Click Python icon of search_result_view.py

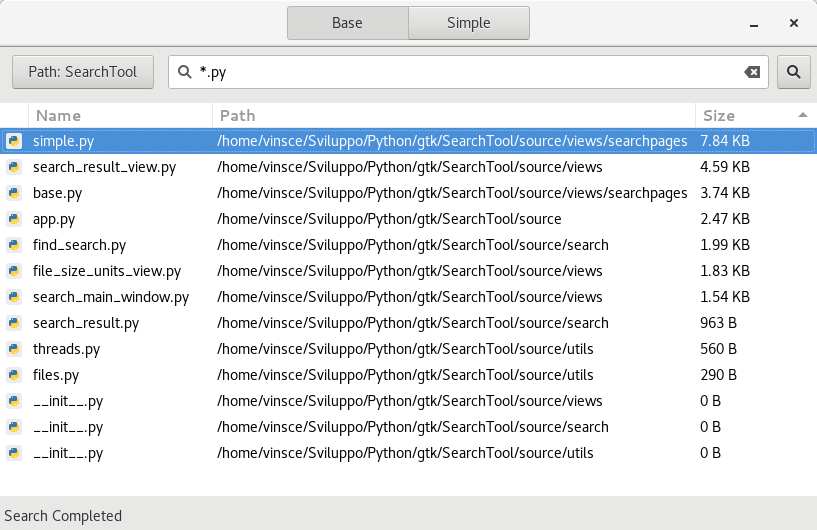pyautogui.click(x=14, y=167)
